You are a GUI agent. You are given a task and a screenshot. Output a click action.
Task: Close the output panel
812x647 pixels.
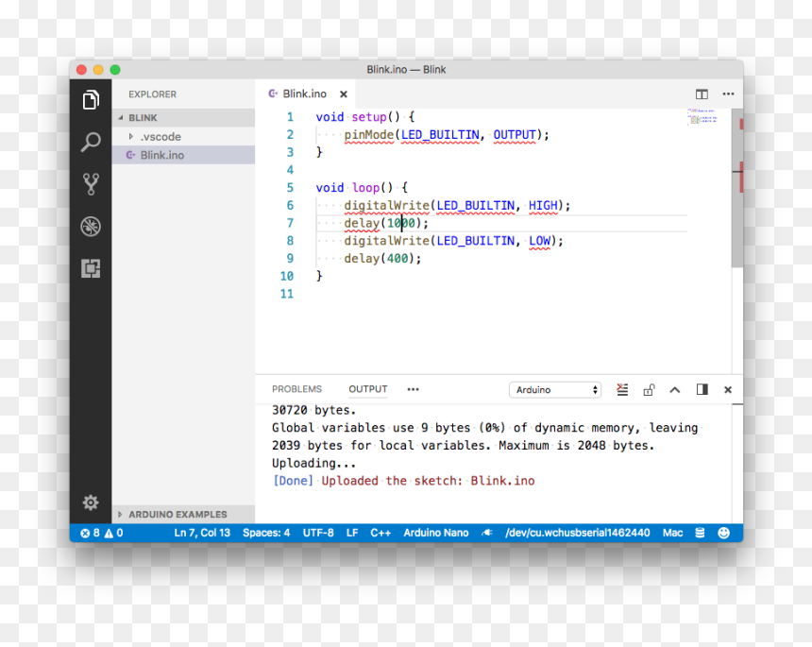click(x=728, y=389)
